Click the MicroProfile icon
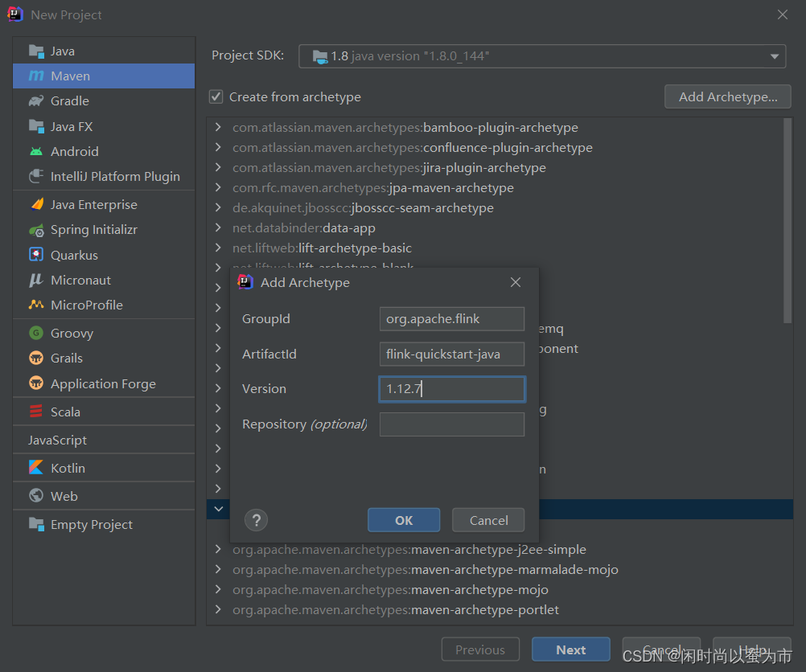This screenshot has width=806, height=672. coord(36,305)
